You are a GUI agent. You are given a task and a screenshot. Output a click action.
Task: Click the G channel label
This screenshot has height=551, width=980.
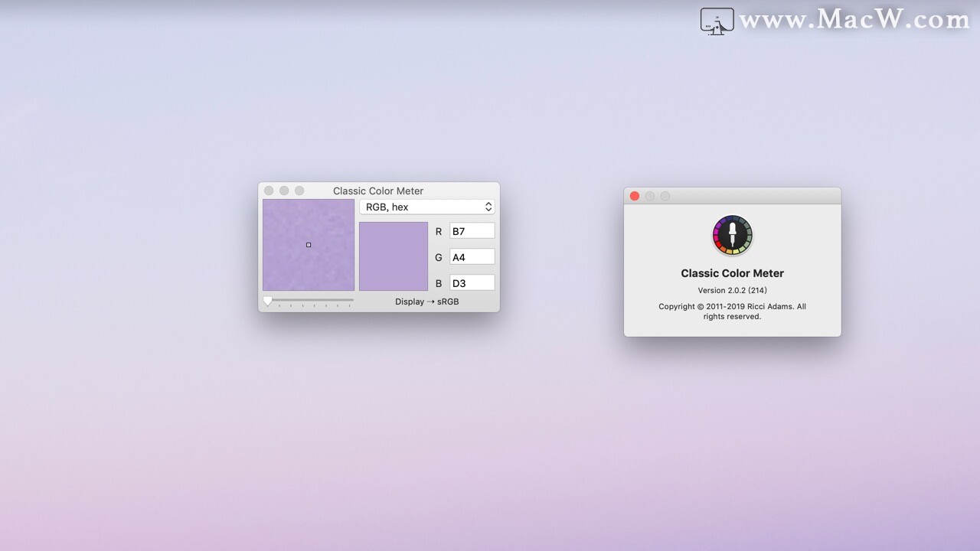coord(439,257)
